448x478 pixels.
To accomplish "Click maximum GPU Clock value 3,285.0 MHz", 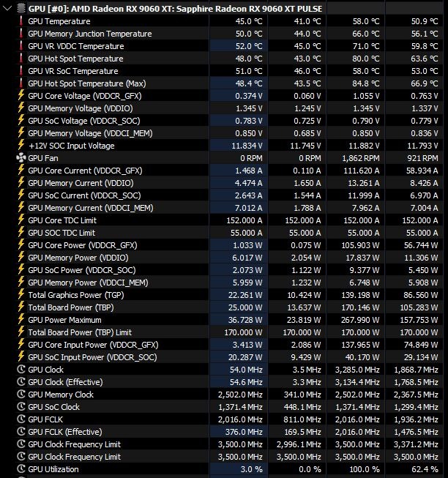I will (x=357, y=370).
